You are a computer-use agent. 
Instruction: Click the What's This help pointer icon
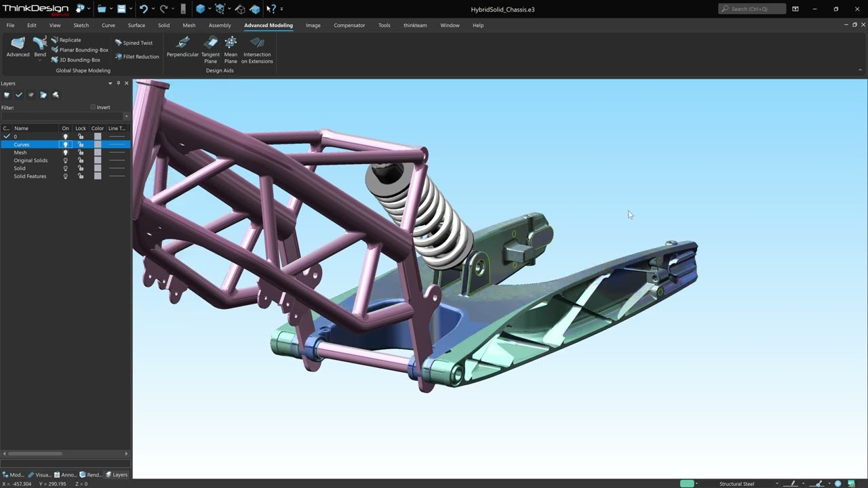point(271,9)
